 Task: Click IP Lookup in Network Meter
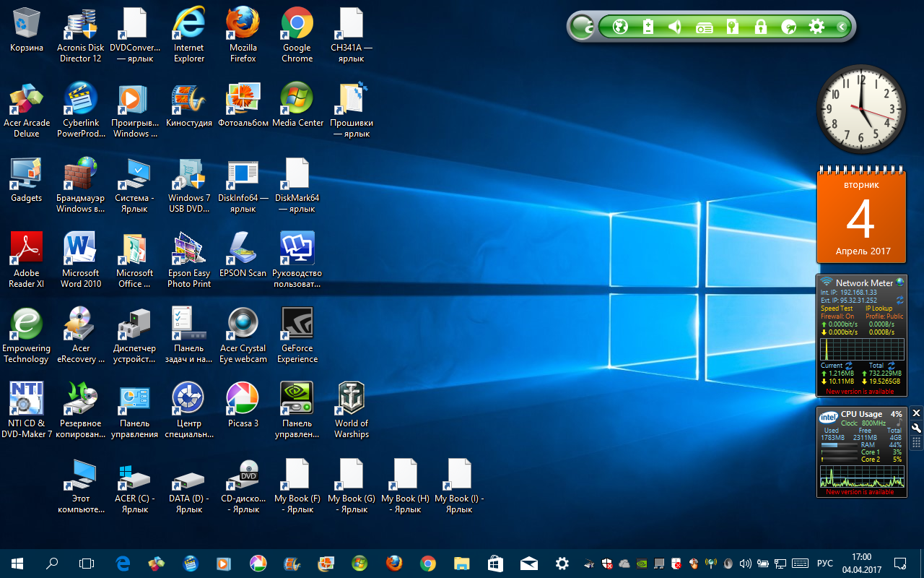coord(879,309)
